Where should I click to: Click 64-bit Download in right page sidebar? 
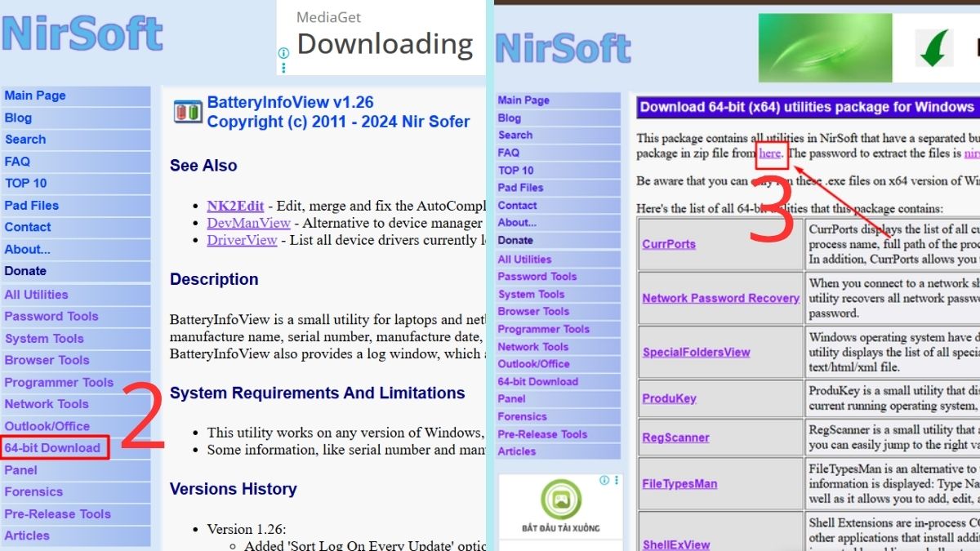[538, 381]
